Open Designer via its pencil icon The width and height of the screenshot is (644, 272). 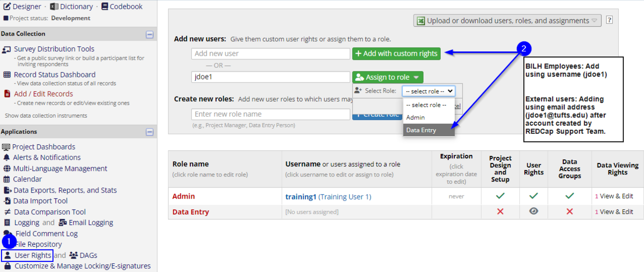click(7, 7)
